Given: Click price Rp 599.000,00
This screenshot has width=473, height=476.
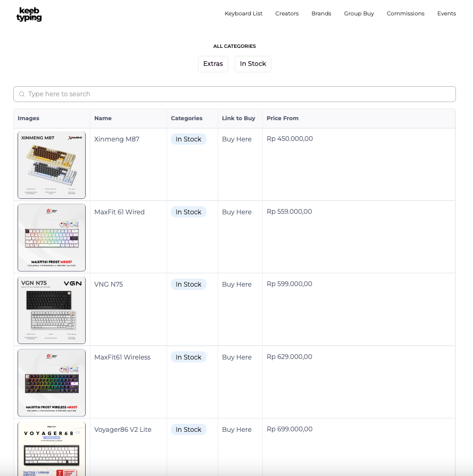Looking at the screenshot, I should point(289,284).
